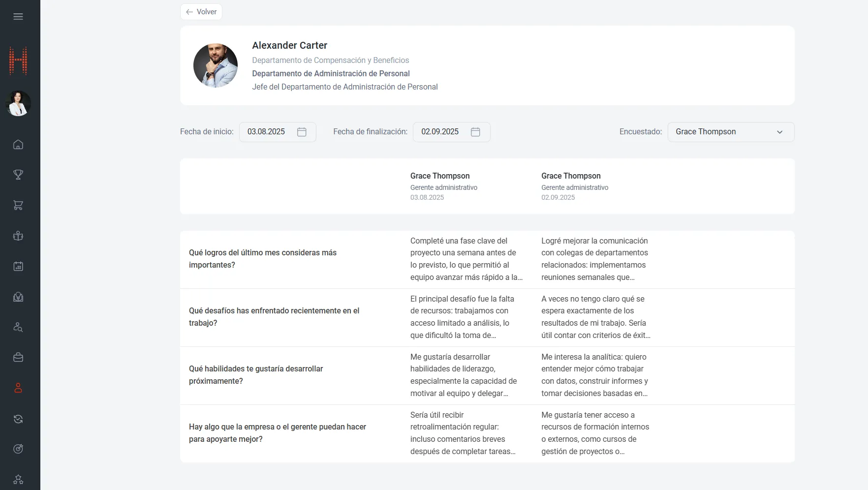Select the Grace Thompson 03.08.2025 column header
The height and width of the screenshot is (490, 868).
pyautogui.click(x=440, y=186)
